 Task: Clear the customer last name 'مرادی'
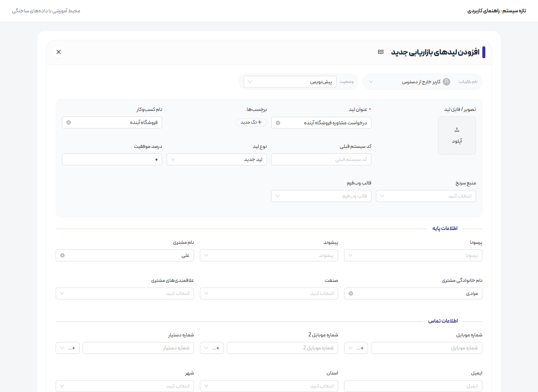tap(351, 293)
